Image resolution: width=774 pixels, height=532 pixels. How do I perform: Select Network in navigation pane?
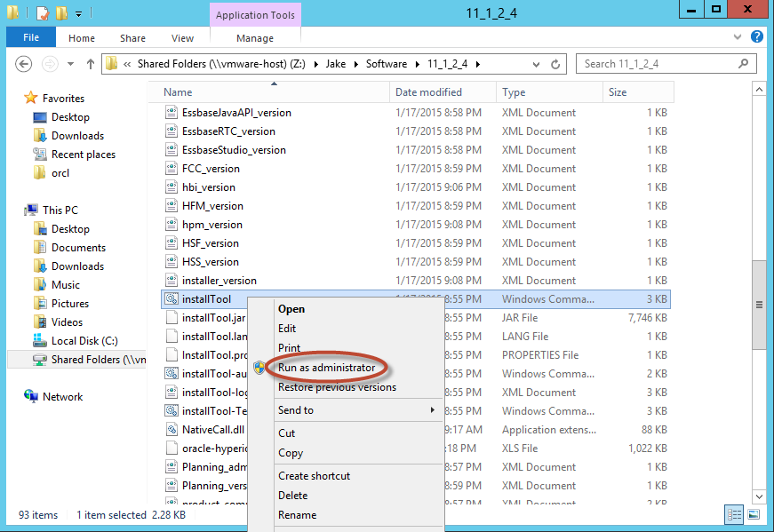(62, 397)
